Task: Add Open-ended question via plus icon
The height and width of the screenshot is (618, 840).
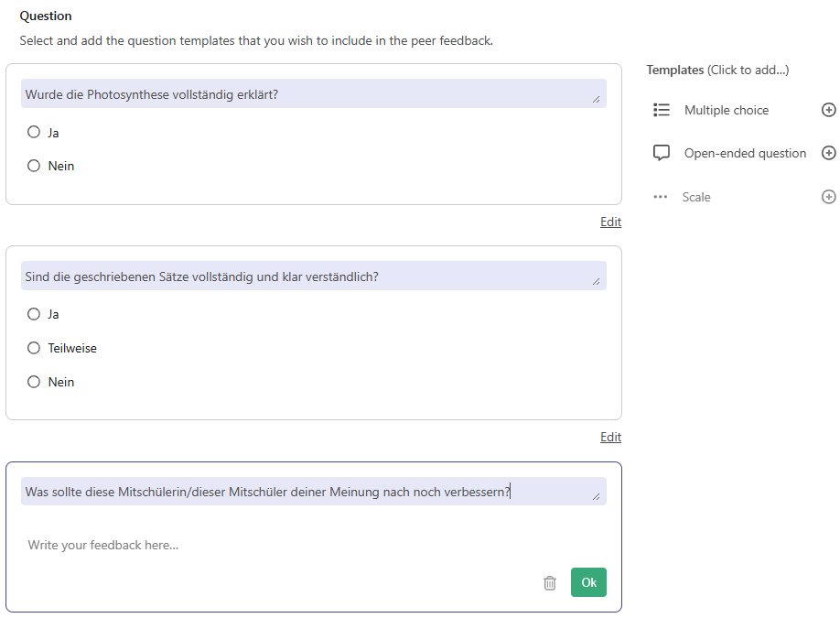Action: (x=829, y=153)
